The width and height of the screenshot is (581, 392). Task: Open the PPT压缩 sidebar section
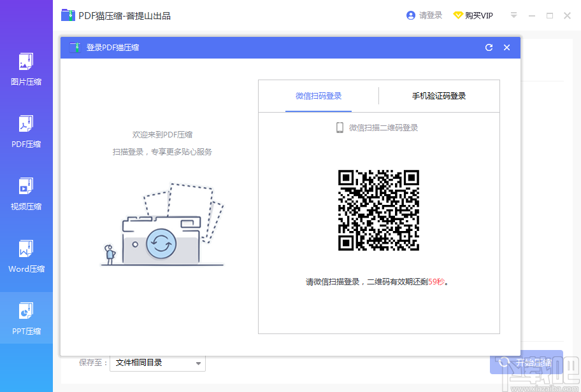coord(26,318)
